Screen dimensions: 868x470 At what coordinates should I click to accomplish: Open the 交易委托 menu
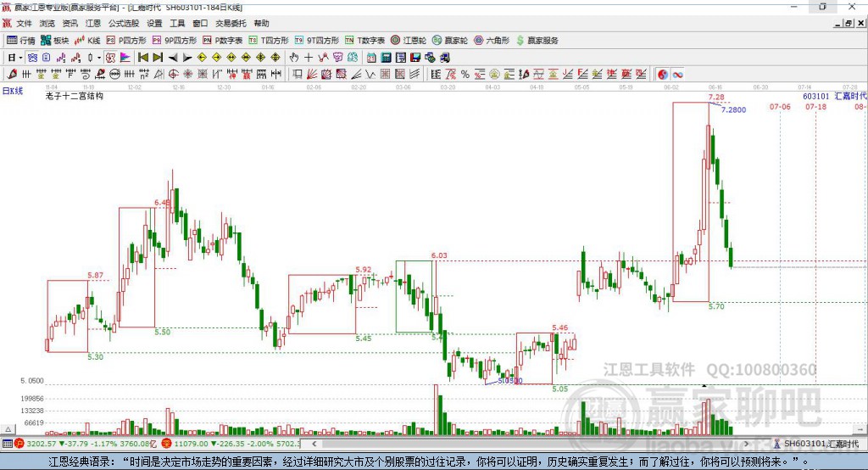(231, 23)
